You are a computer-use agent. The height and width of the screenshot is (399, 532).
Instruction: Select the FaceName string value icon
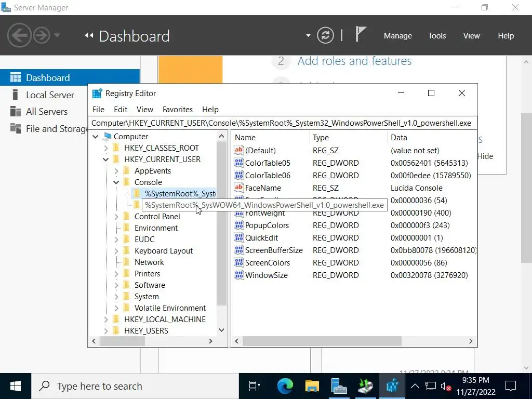pyautogui.click(x=239, y=188)
